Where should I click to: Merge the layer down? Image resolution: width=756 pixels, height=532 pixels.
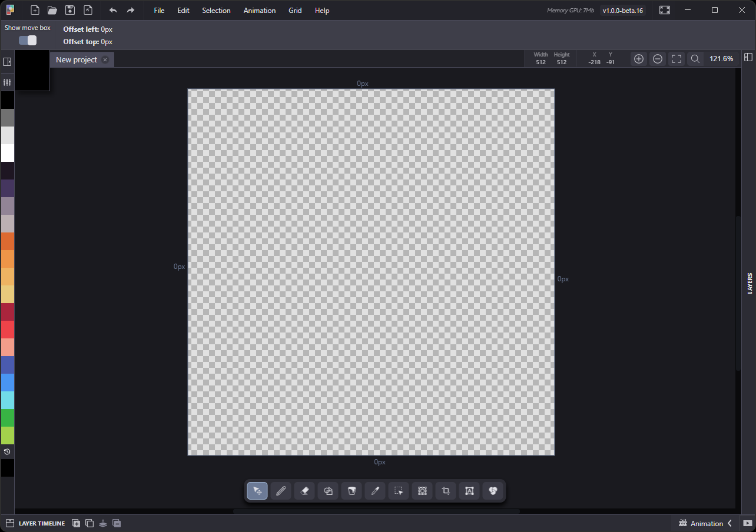(103, 523)
